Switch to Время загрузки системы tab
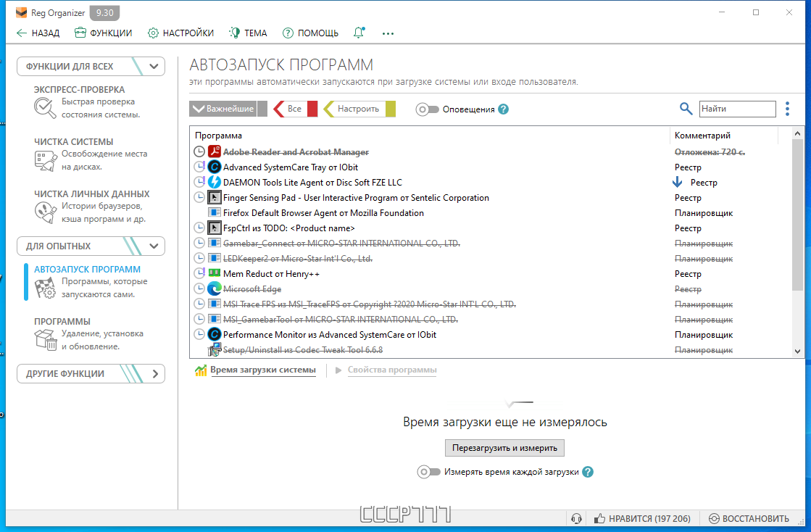Image resolution: width=811 pixels, height=532 pixels. [x=263, y=370]
